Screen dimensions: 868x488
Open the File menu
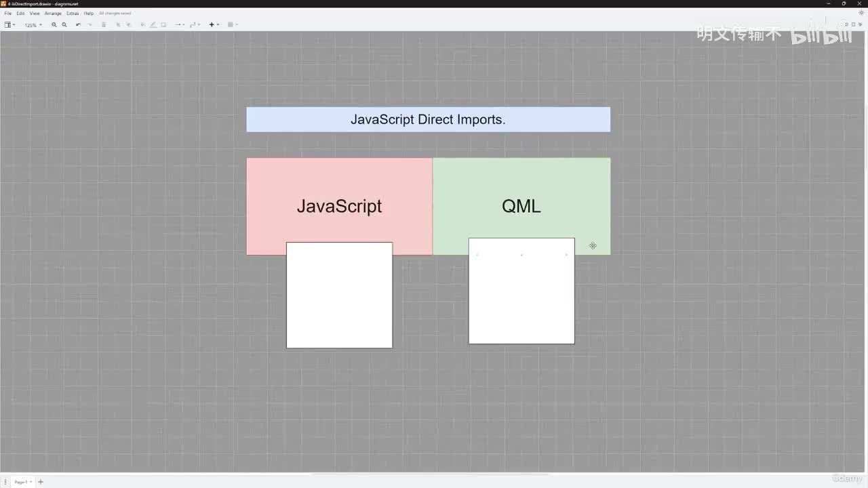click(x=8, y=14)
